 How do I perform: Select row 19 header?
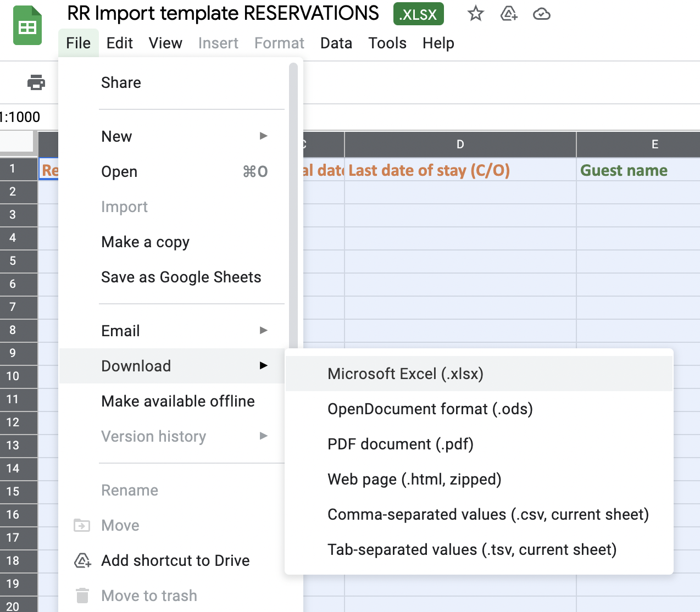(x=19, y=584)
